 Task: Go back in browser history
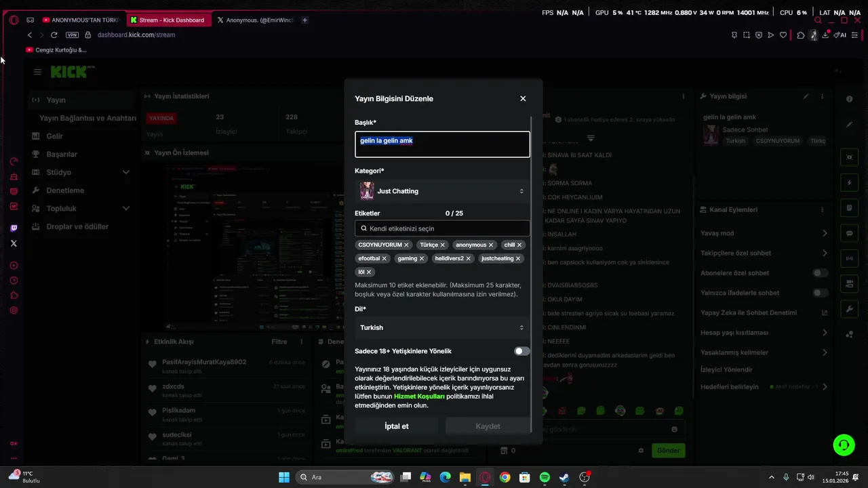coord(29,35)
